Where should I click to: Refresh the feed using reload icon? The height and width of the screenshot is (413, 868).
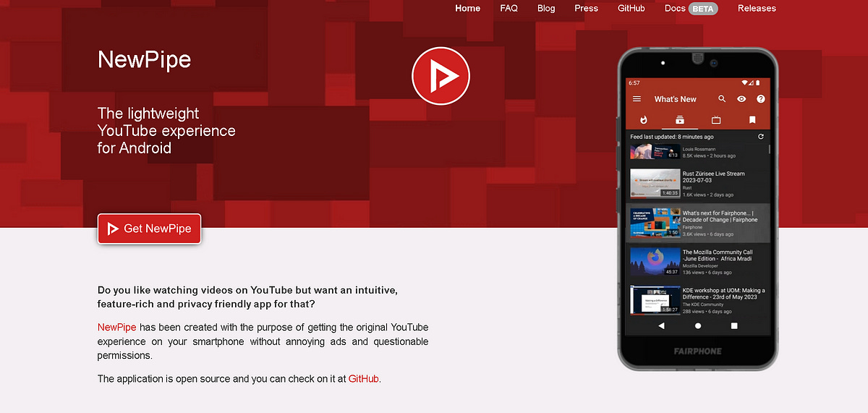(761, 137)
